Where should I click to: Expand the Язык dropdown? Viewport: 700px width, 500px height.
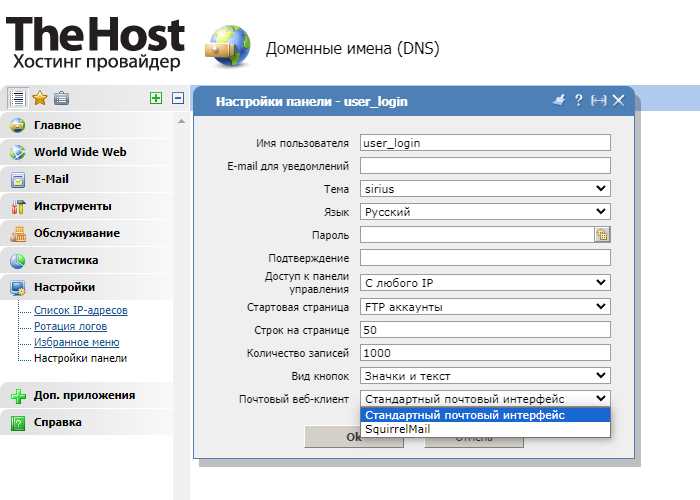point(485,212)
